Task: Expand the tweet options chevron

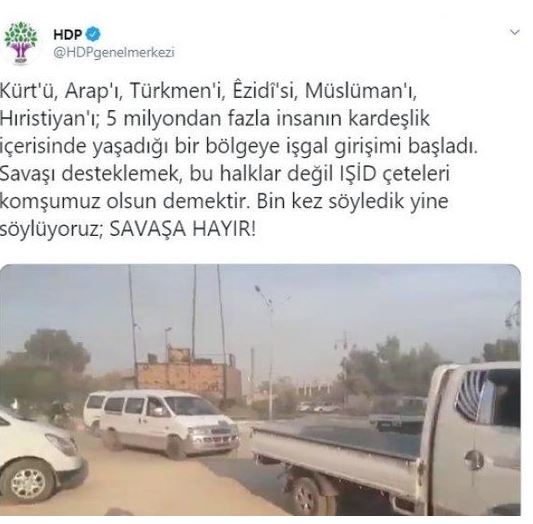Action: 515,32
